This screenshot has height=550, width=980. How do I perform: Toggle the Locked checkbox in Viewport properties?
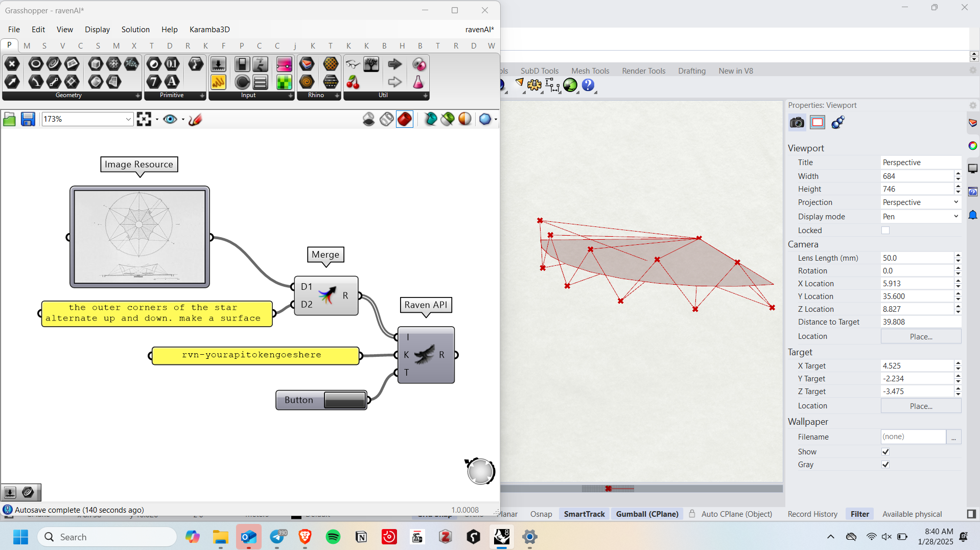click(885, 231)
